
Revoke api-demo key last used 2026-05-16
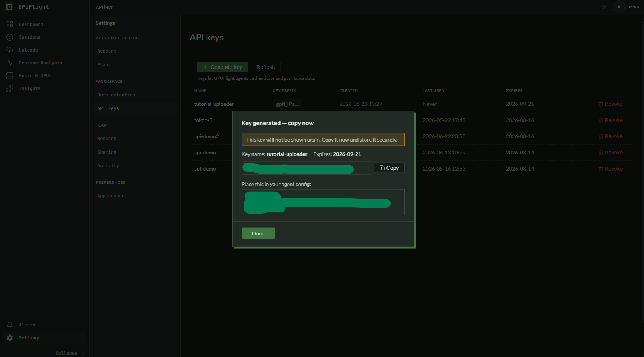click(610, 169)
